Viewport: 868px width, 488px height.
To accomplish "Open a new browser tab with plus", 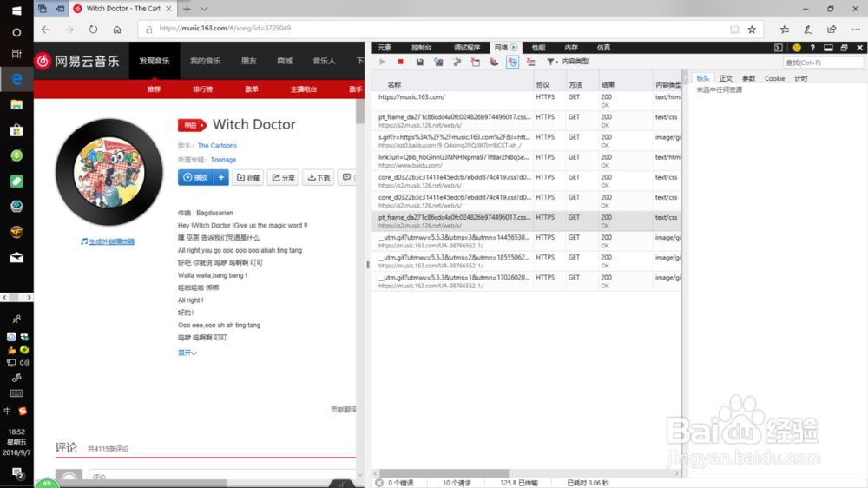I will coord(187,9).
